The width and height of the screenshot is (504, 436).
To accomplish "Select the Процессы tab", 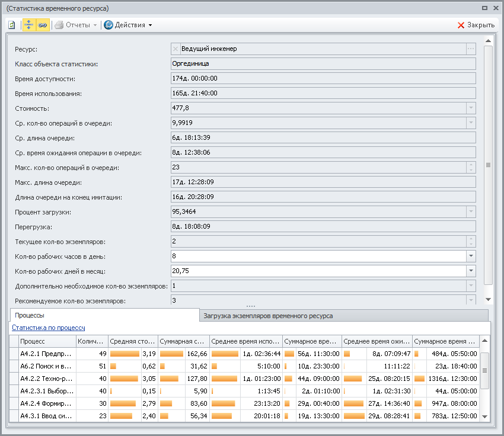I will click(30, 315).
